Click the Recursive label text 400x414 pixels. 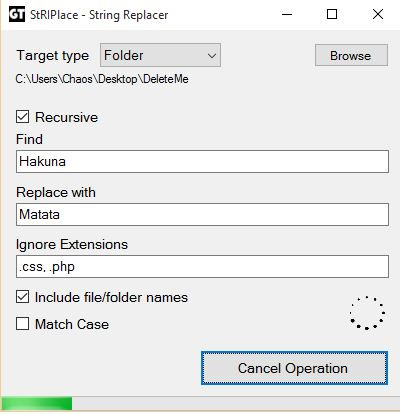tap(66, 117)
